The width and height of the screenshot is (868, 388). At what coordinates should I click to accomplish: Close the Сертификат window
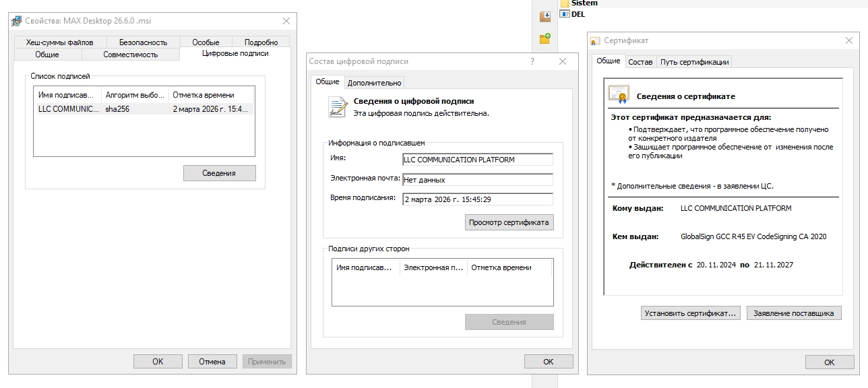coord(849,41)
